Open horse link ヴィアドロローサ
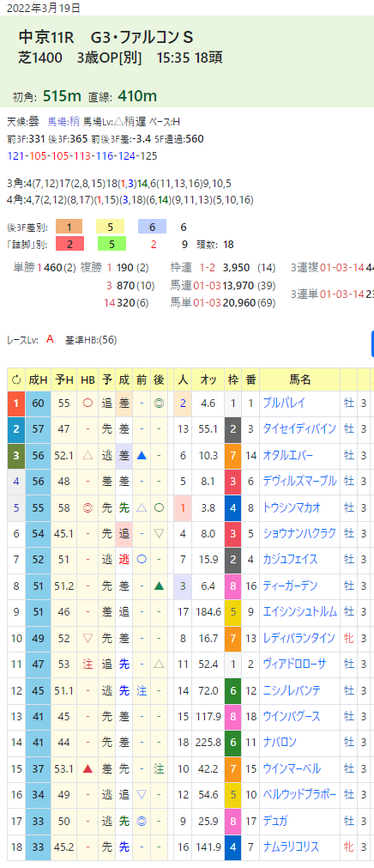 pos(294,665)
